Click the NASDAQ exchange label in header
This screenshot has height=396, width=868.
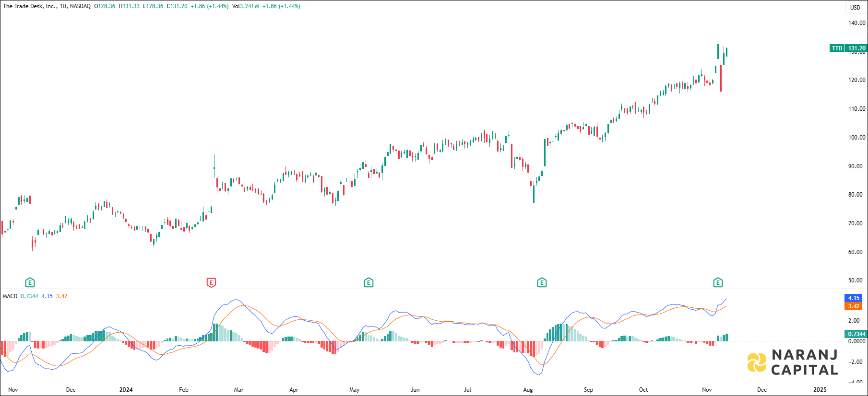pyautogui.click(x=80, y=6)
